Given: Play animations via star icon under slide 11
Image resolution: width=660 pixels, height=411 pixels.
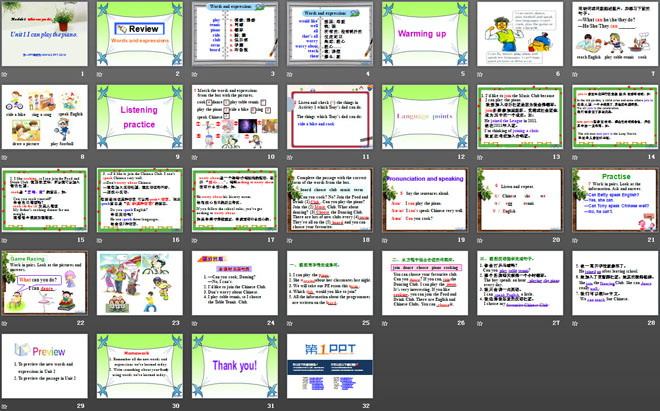Looking at the screenshot, I should (x=290, y=157).
